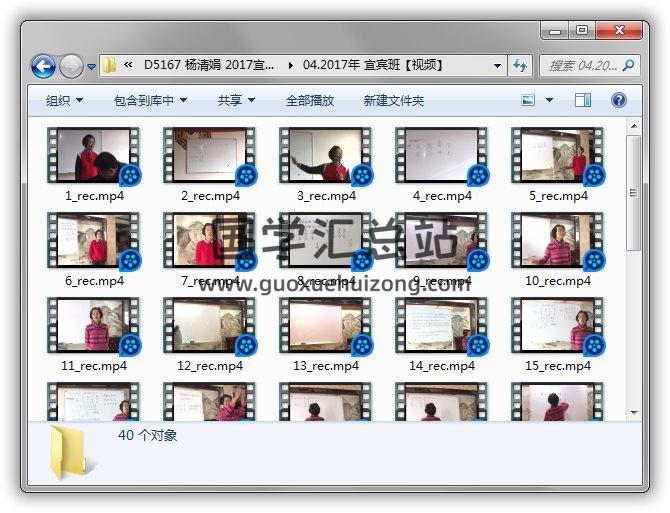
Task: Create a folder with 新建文件夹
Action: (394, 100)
